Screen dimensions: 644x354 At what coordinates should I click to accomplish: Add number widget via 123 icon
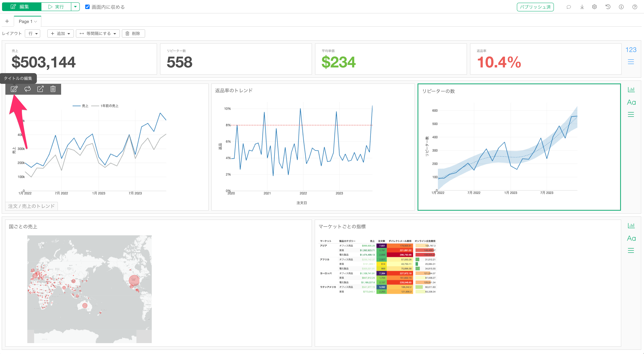[x=631, y=50]
